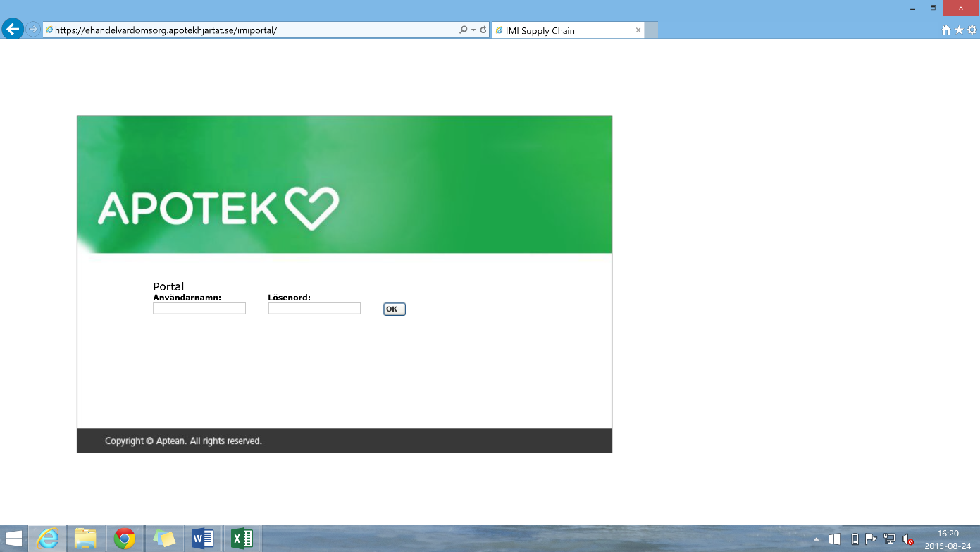Viewport: 980px width, 552px height.
Task: Refresh the page with the reload icon
Action: point(483,30)
